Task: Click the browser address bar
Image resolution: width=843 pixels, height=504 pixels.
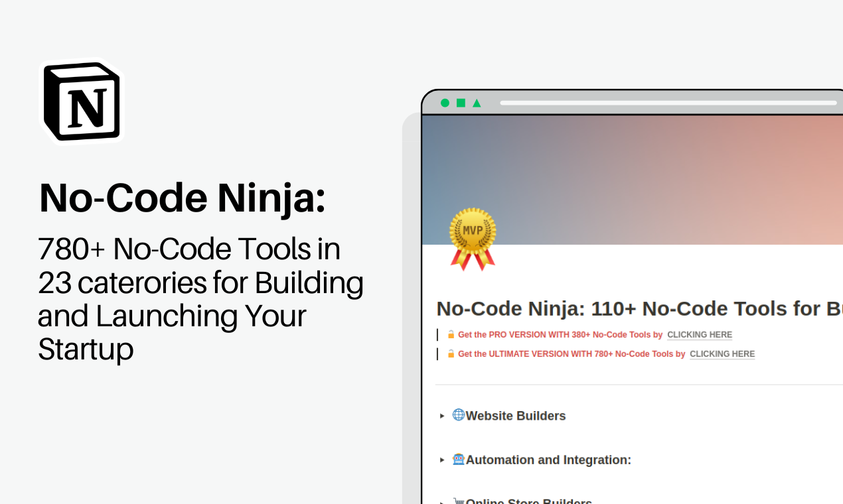Action: (x=668, y=103)
